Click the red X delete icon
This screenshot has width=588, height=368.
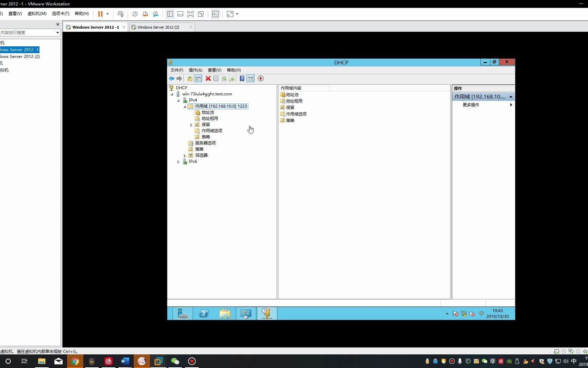[x=208, y=79]
